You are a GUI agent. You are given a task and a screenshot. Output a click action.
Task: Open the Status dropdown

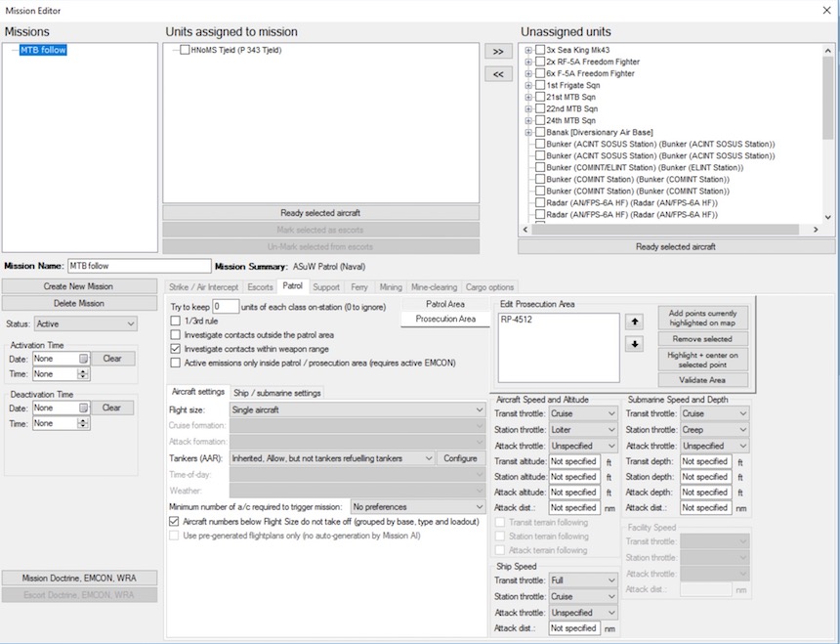[86, 324]
